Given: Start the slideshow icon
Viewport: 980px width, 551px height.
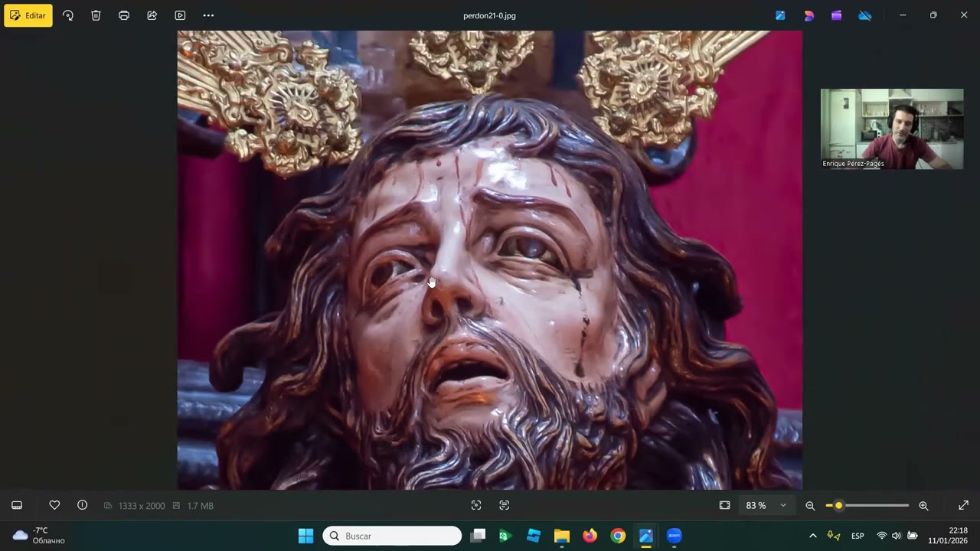Looking at the screenshot, I should click(180, 15).
